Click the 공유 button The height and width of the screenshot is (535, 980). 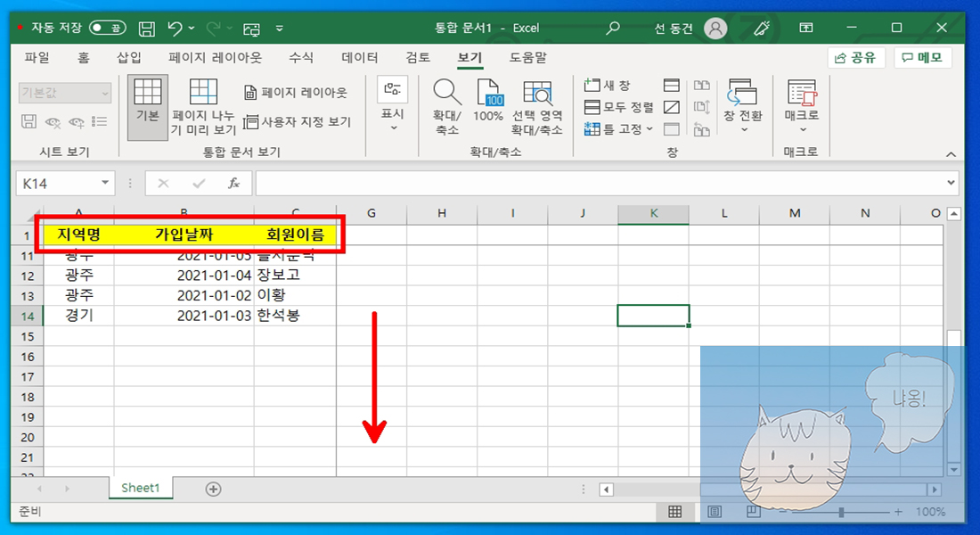[x=855, y=58]
